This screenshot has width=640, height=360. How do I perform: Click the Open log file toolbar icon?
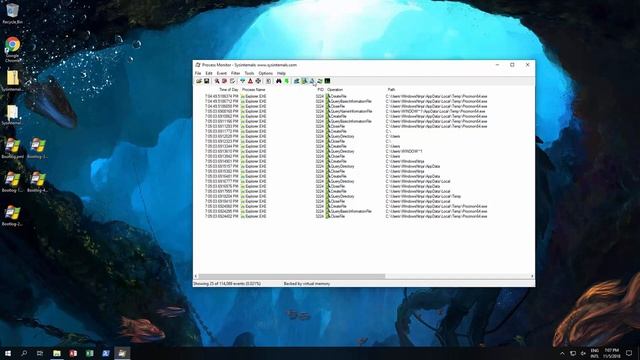click(199, 81)
